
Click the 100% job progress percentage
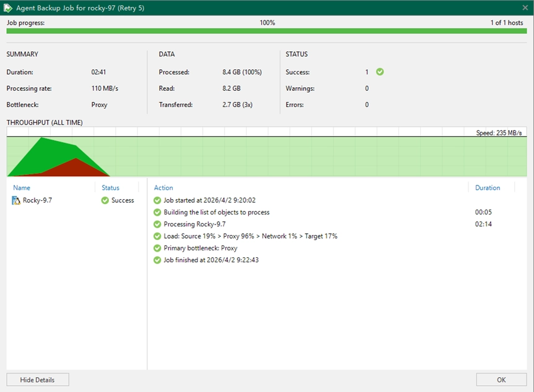tap(267, 23)
